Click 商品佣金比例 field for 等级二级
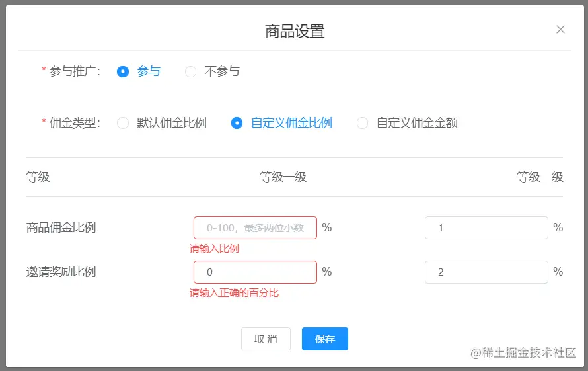Viewport: 588px width, 371px height. point(486,228)
